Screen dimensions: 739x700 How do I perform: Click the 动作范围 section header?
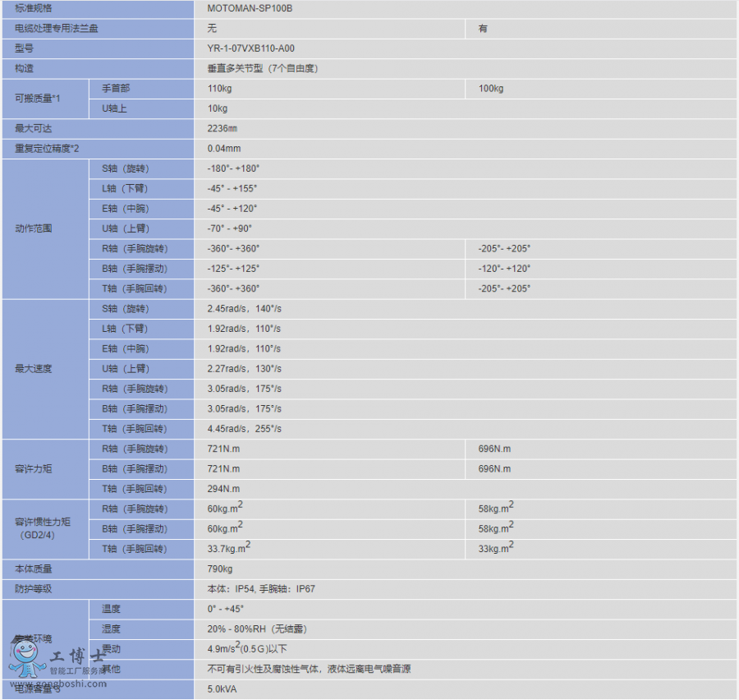pyautogui.click(x=33, y=228)
